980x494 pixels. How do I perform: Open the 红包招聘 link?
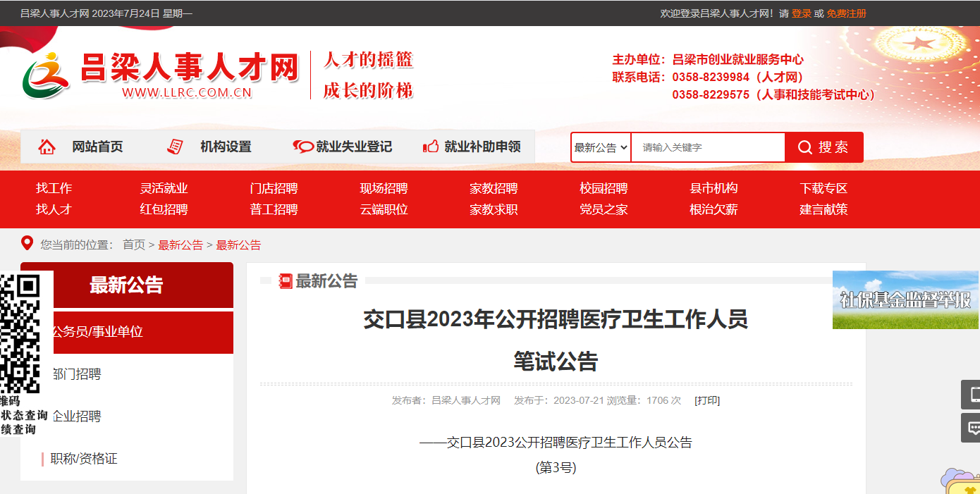click(164, 209)
